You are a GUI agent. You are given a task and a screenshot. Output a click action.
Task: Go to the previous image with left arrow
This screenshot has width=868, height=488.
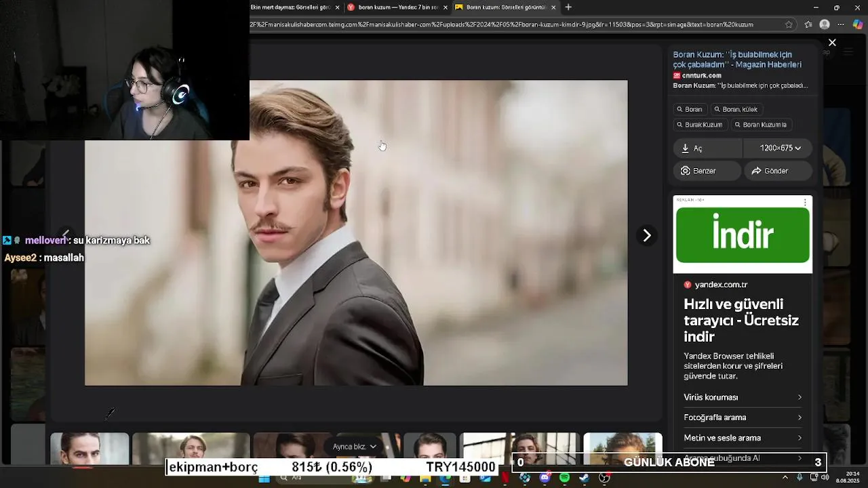65,235
